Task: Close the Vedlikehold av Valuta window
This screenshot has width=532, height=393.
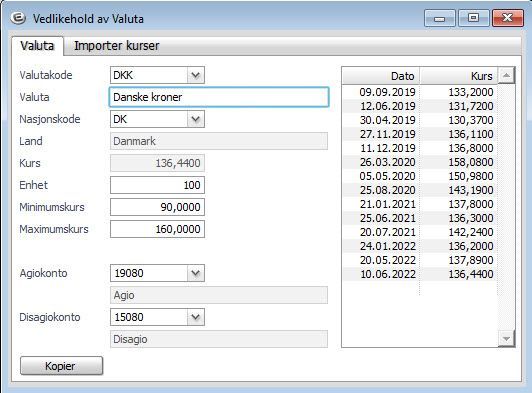Action: tap(508, 18)
